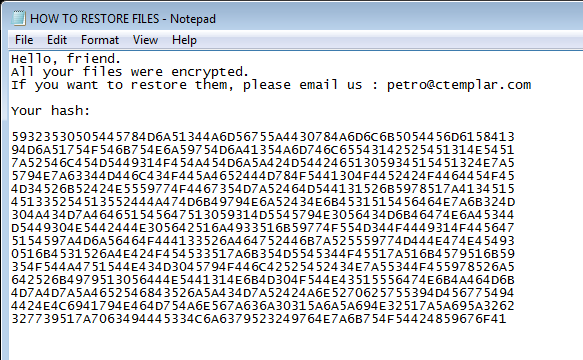Click the Notepad icon in title bar

[x=19, y=19]
